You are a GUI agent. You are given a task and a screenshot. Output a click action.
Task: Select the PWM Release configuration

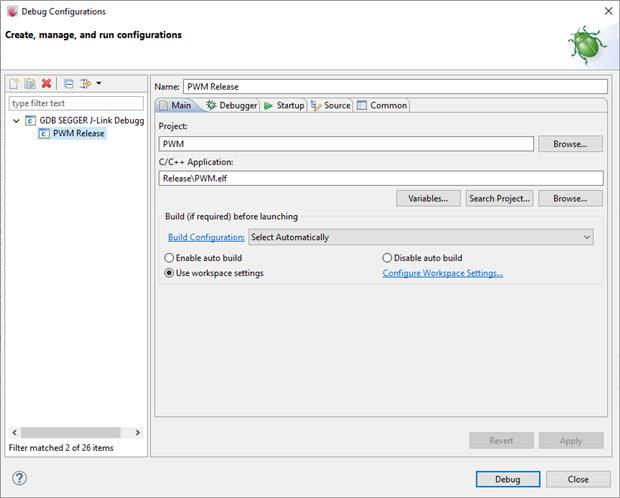78,134
